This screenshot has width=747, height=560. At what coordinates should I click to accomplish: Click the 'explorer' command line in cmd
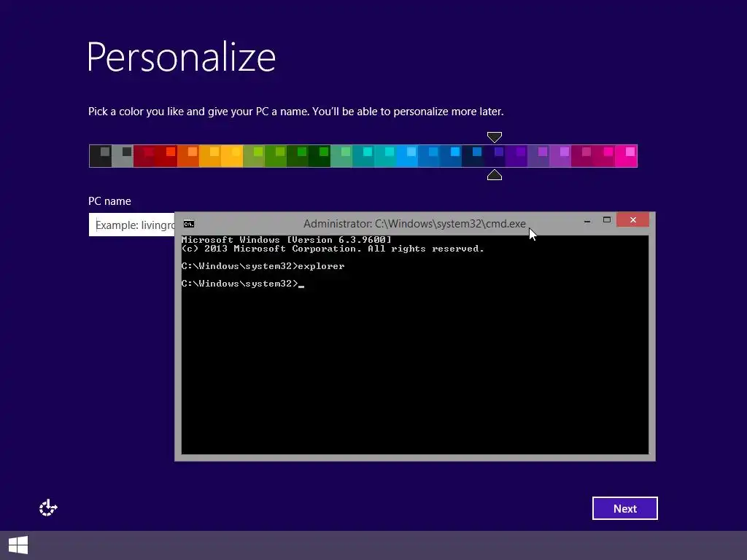pyautogui.click(x=263, y=266)
